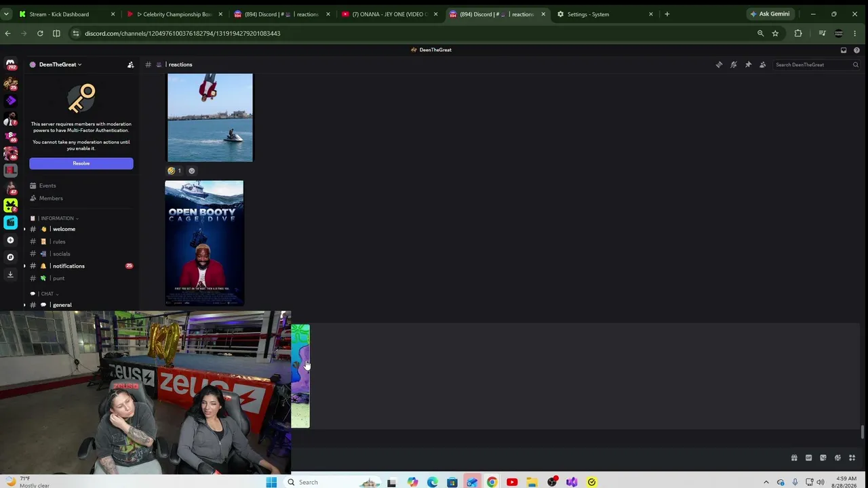Click the invite people icon beside DeenTheGreat
The image size is (868, 488).
click(x=131, y=64)
